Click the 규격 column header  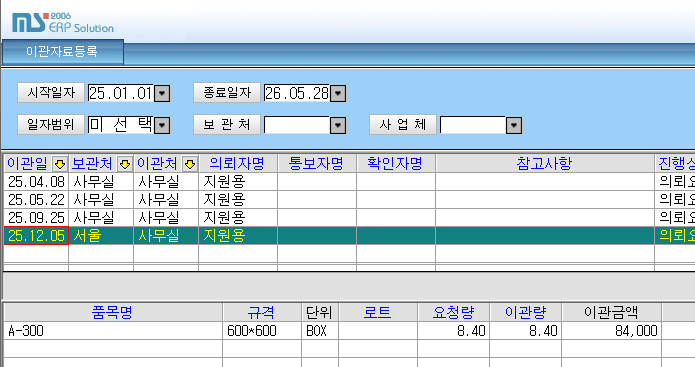(262, 312)
